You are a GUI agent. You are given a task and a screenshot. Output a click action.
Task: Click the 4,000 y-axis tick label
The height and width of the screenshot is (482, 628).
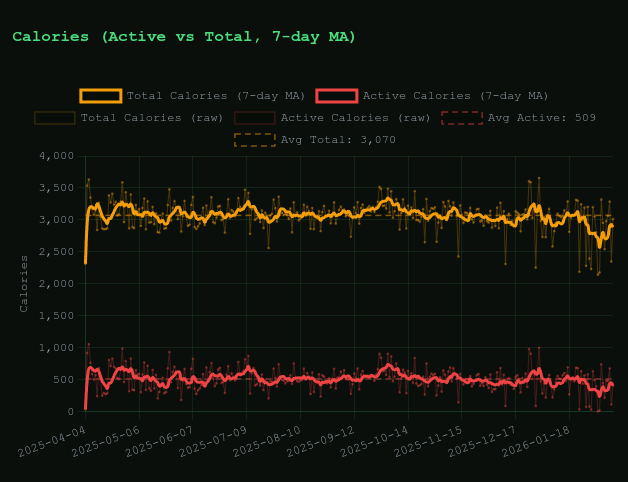[x=56, y=156]
